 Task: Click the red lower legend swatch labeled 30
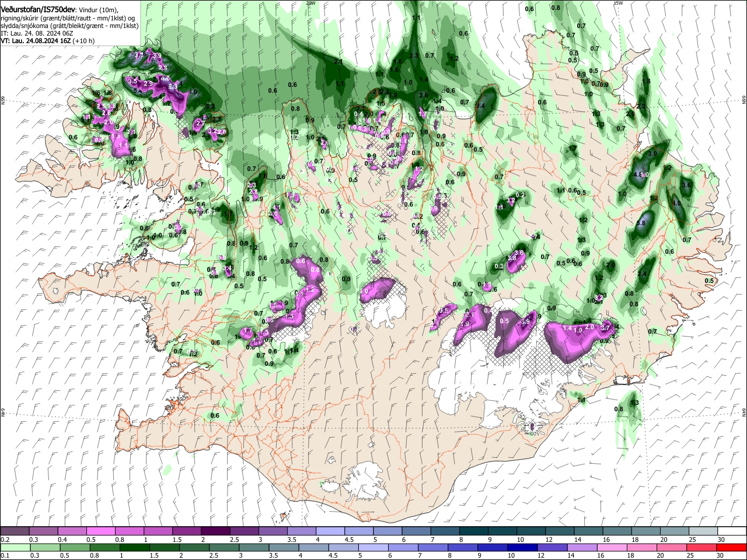(731, 547)
